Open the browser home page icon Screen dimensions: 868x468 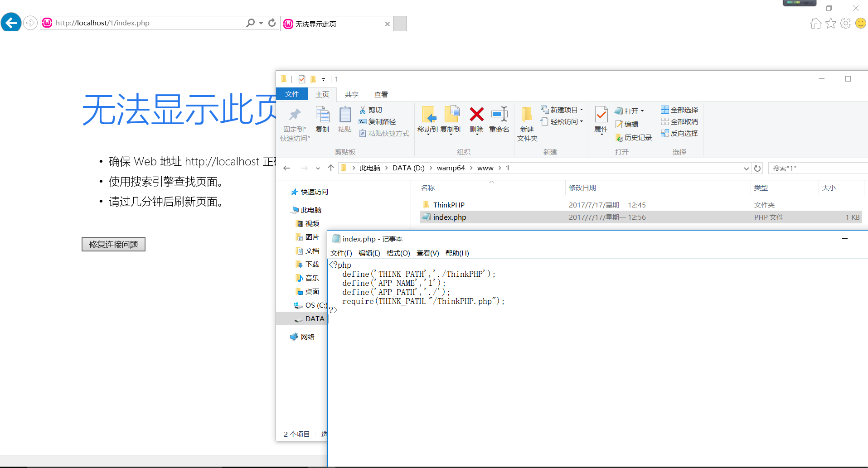coord(815,23)
